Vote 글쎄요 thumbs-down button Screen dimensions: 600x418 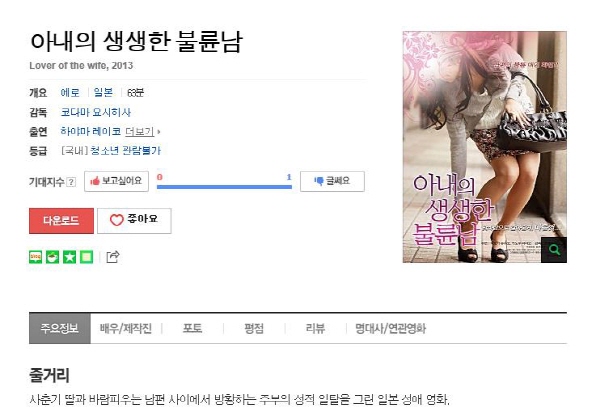[332, 181]
